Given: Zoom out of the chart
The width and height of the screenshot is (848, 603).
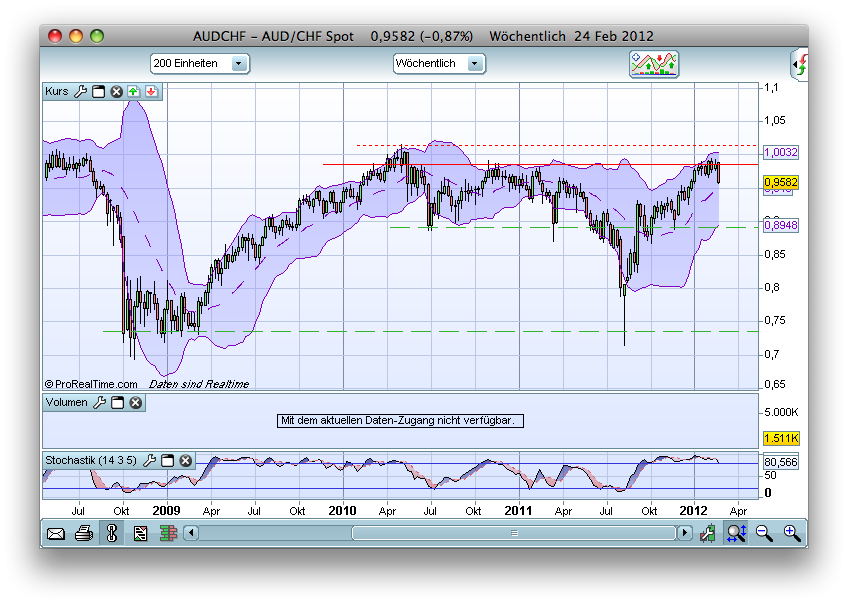Looking at the screenshot, I should coord(764,533).
